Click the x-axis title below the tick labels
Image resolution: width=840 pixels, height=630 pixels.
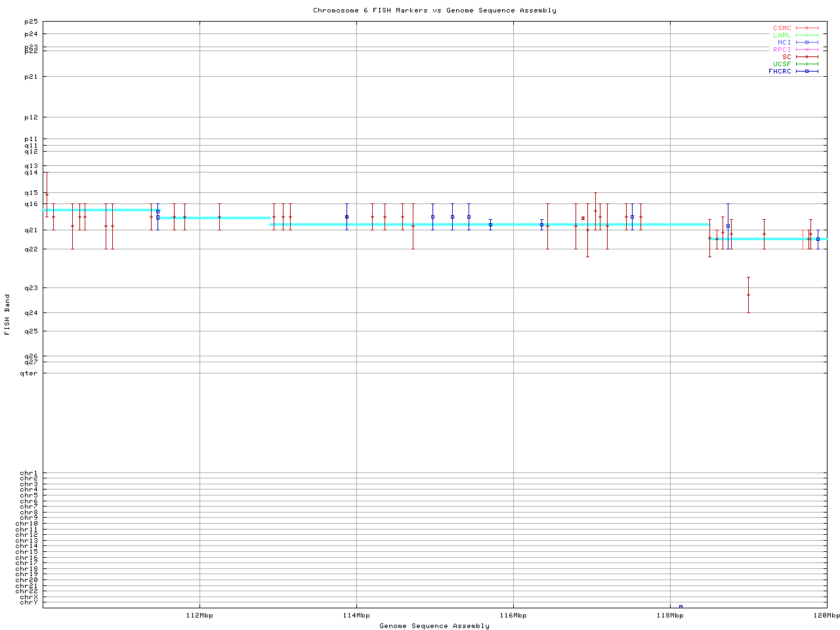pos(434,626)
